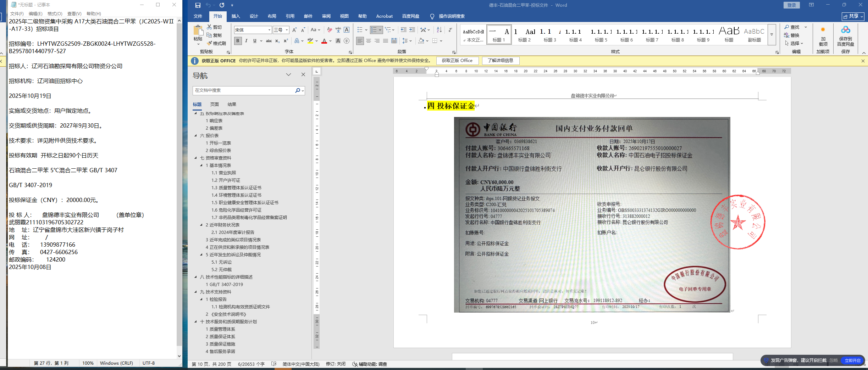Click the Save to Baidu Netdisk icon
This screenshot has width=868, height=370.
(846, 30)
